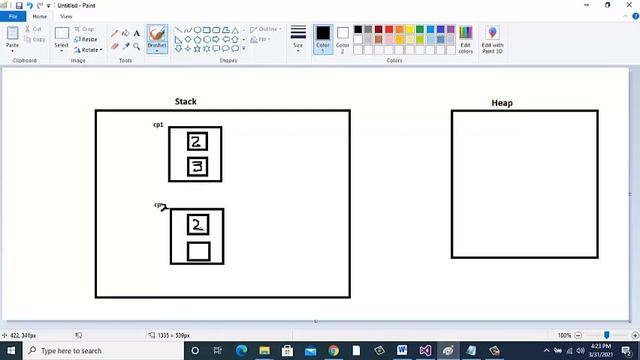Image resolution: width=640 pixels, height=360 pixels.
Task: Click the Paste clipboard icon
Action: 12,33
